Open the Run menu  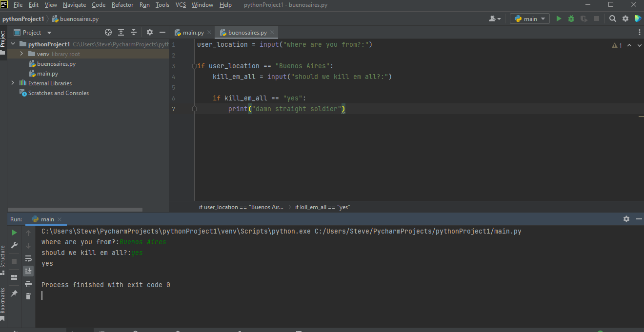click(x=144, y=5)
